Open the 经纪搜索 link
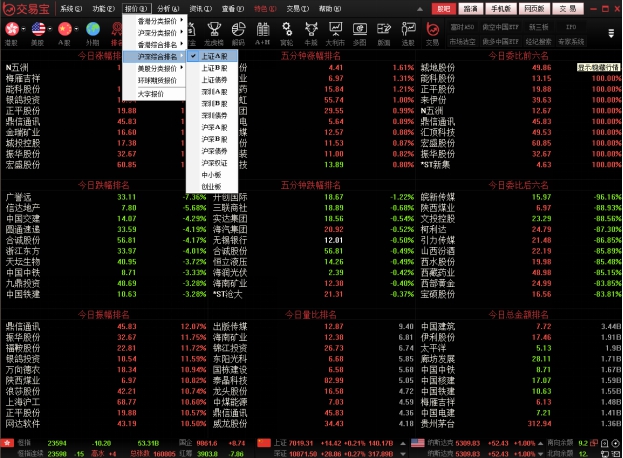The height and width of the screenshot is (458, 623). pos(541,43)
